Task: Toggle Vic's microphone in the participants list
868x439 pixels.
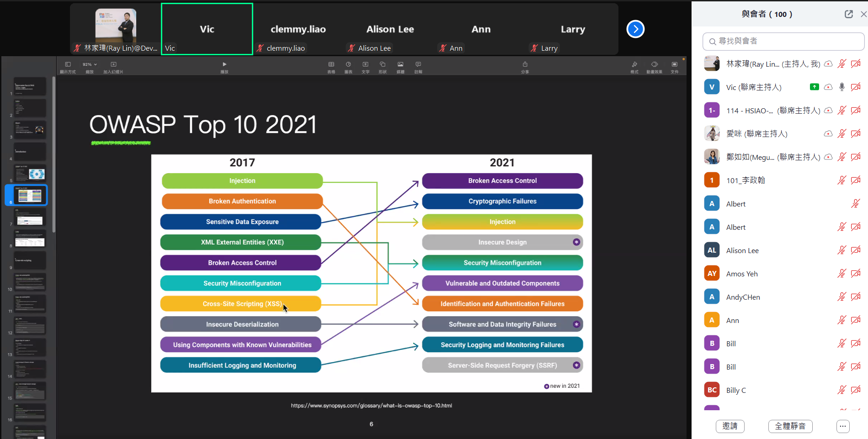Action: click(x=841, y=87)
